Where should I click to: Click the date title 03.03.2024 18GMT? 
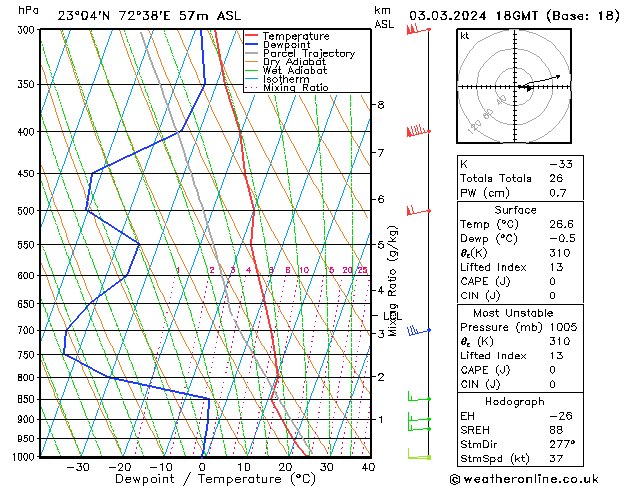tap(473, 16)
